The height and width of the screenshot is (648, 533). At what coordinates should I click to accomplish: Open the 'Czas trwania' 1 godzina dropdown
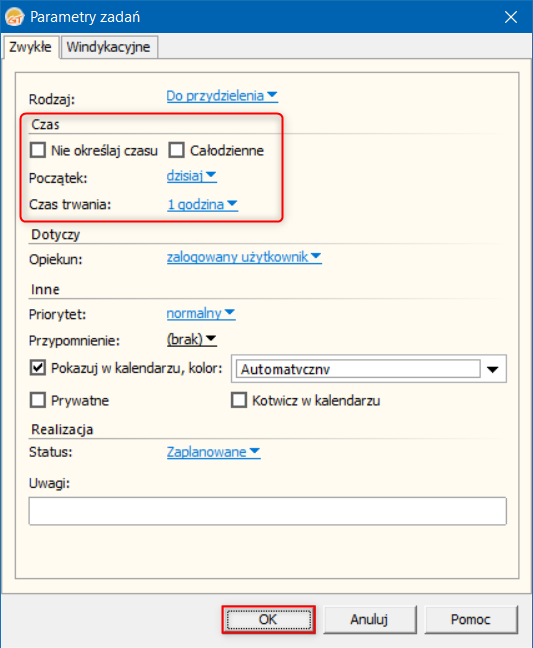202,204
